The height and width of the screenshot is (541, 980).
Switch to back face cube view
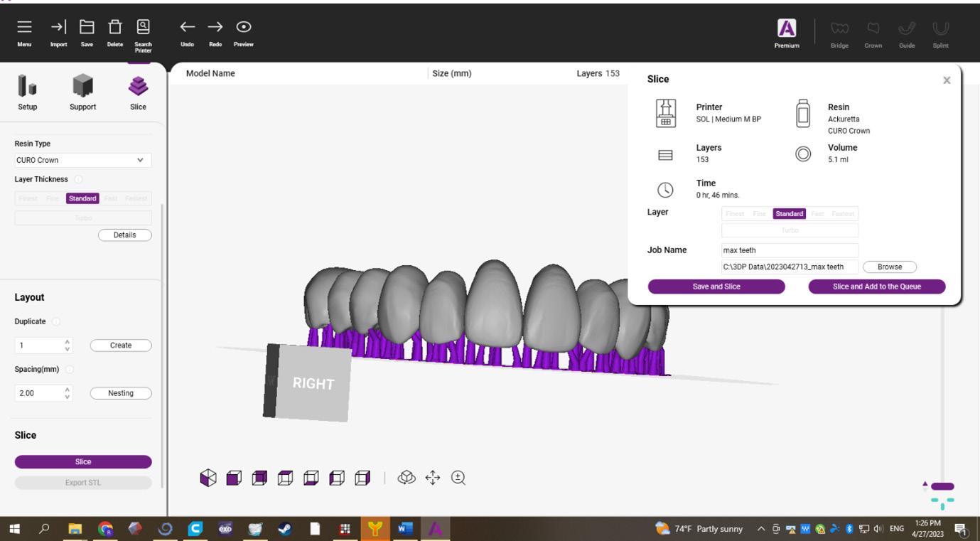click(x=259, y=478)
